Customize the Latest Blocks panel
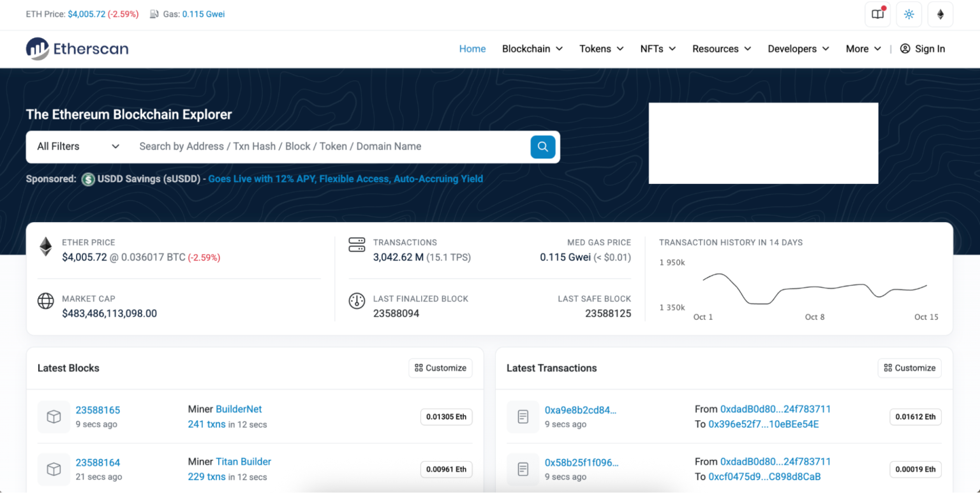 [440, 368]
